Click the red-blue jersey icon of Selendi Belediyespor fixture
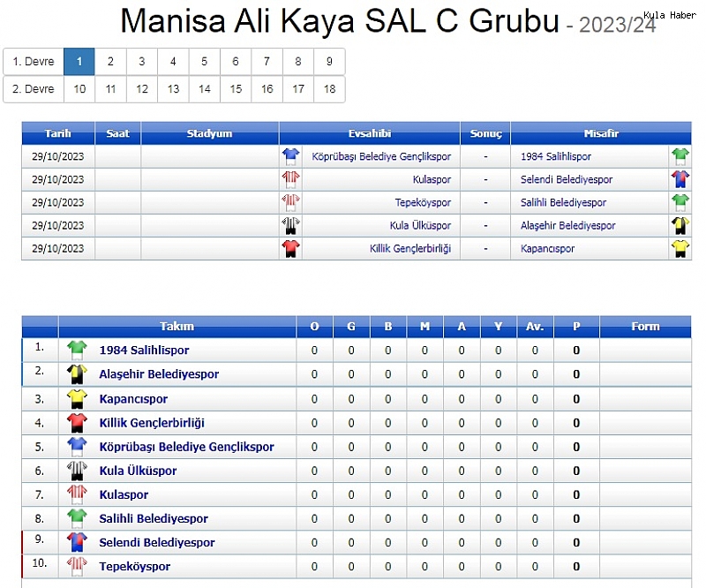 point(680,179)
